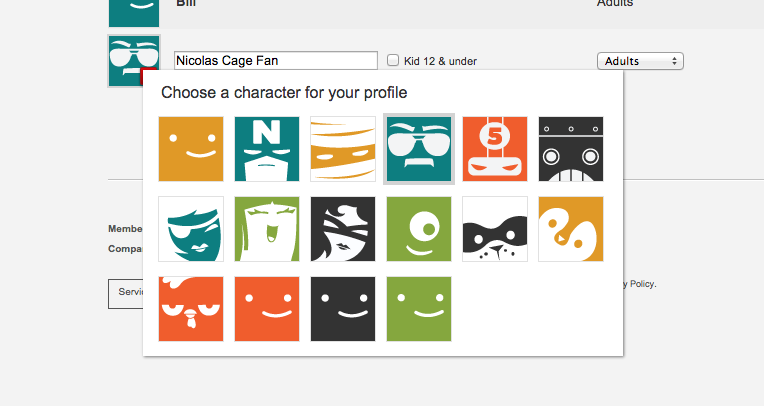Viewport: 764px width, 406px height.
Task: Select the teal eyepatch pirate avatar
Action: click(191, 229)
